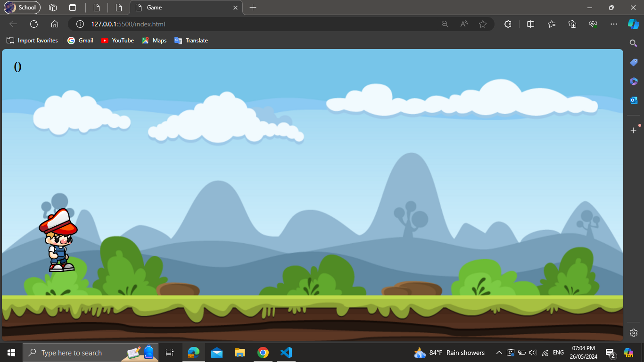Open Import favorites bookmark
Image resolution: width=644 pixels, height=362 pixels.
(32, 41)
